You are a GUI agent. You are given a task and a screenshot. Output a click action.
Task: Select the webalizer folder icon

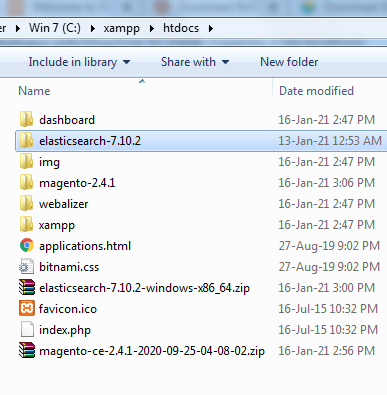tap(26, 203)
